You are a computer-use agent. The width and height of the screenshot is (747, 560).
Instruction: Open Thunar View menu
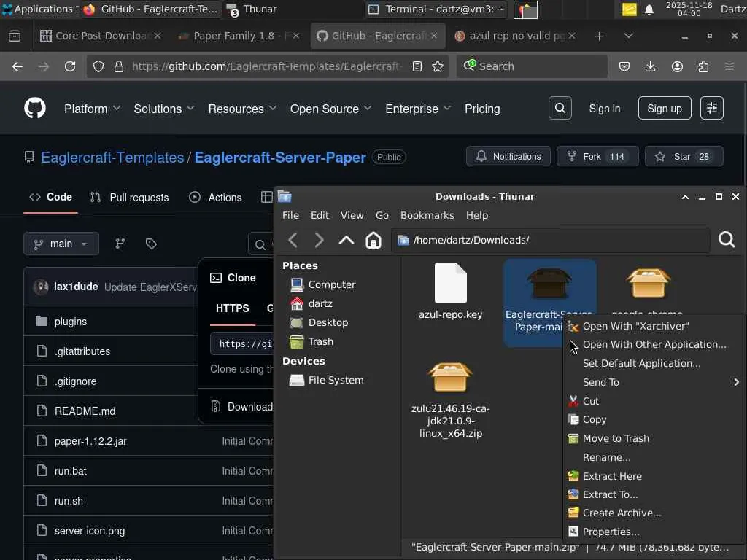click(352, 215)
